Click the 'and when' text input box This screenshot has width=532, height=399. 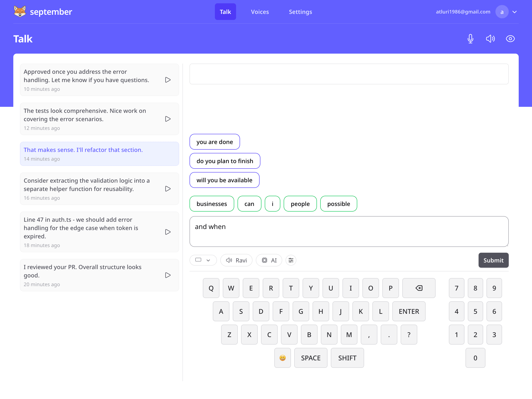point(349,231)
